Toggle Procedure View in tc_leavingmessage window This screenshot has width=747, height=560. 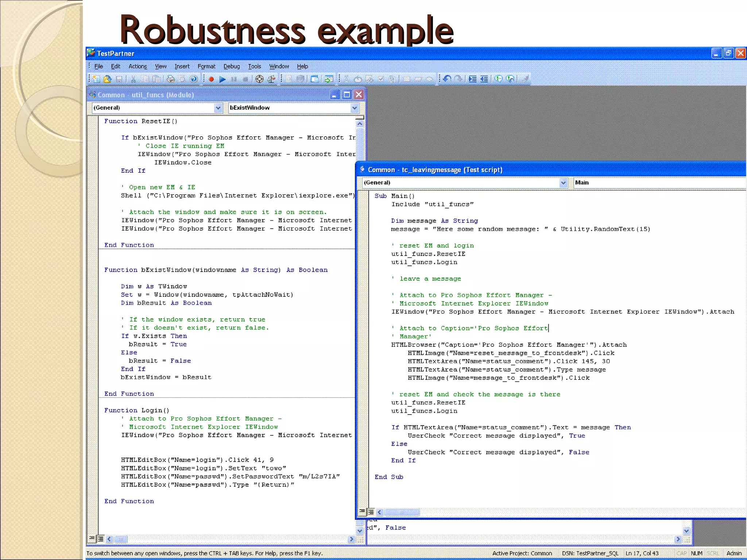tap(362, 512)
